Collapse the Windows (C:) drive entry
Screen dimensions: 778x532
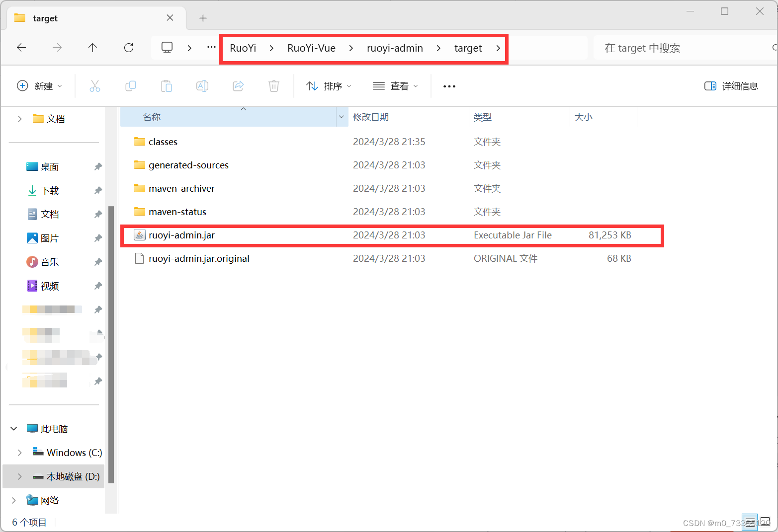pyautogui.click(x=20, y=452)
